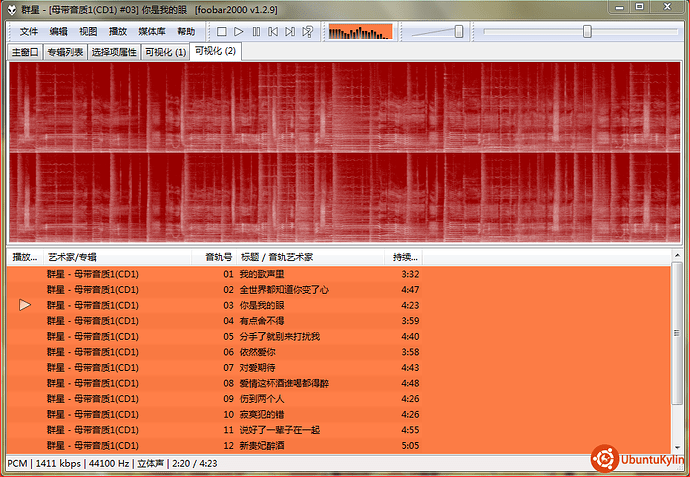Minimize the foobar2000 window
This screenshot has height=477, width=690.
click(620, 7)
